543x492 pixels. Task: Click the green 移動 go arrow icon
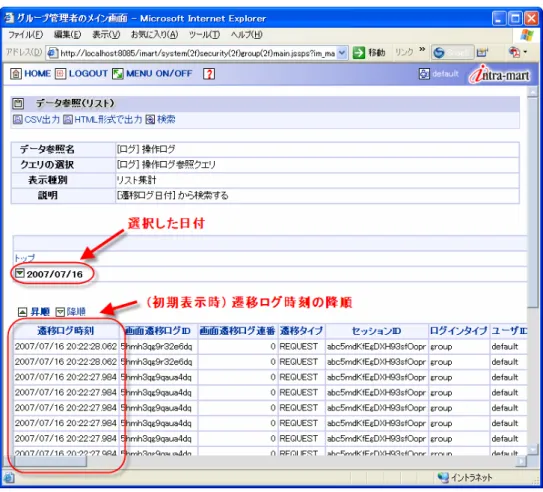tap(358, 53)
